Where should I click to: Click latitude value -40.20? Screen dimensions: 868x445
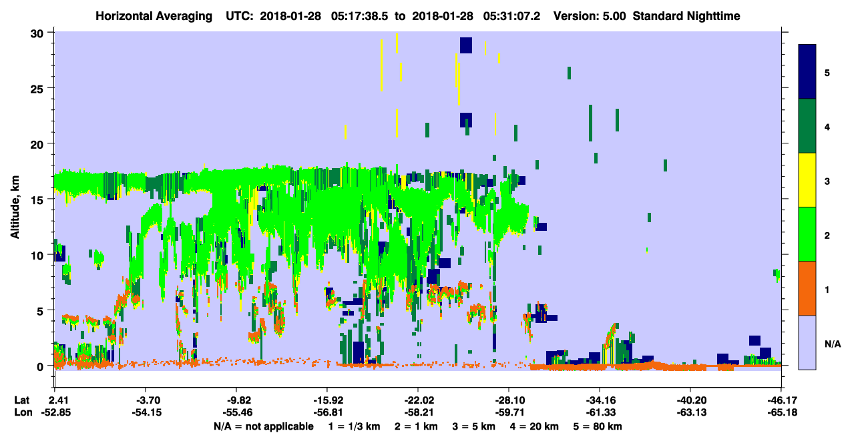(690, 400)
